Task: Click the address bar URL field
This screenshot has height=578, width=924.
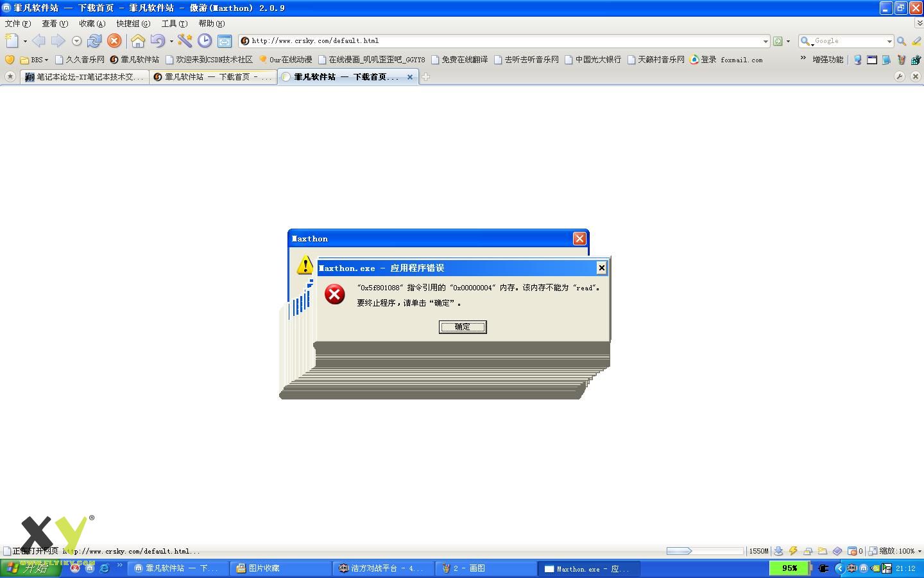Action: [x=504, y=41]
